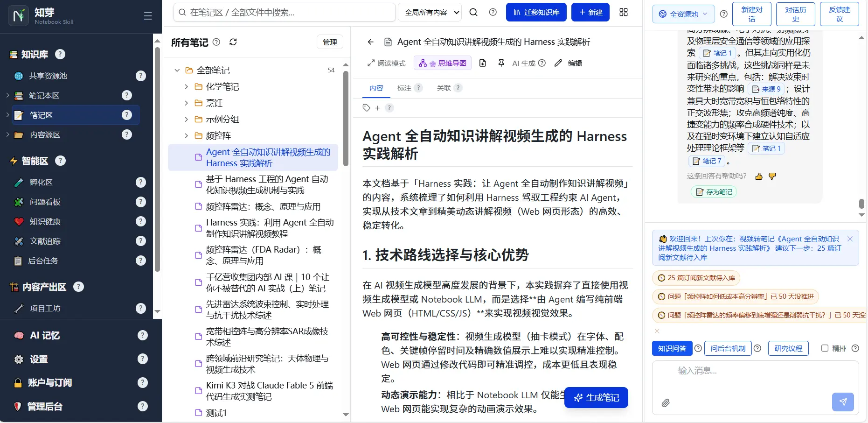The width and height of the screenshot is (868, 423).
Task: Click the 反馈建议 button
Action: [x=839, y=14]
